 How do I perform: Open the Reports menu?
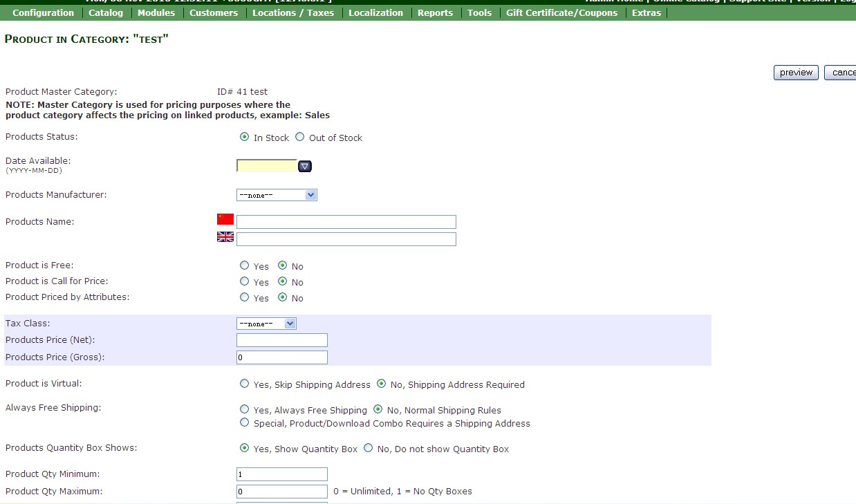coord(435,12)
